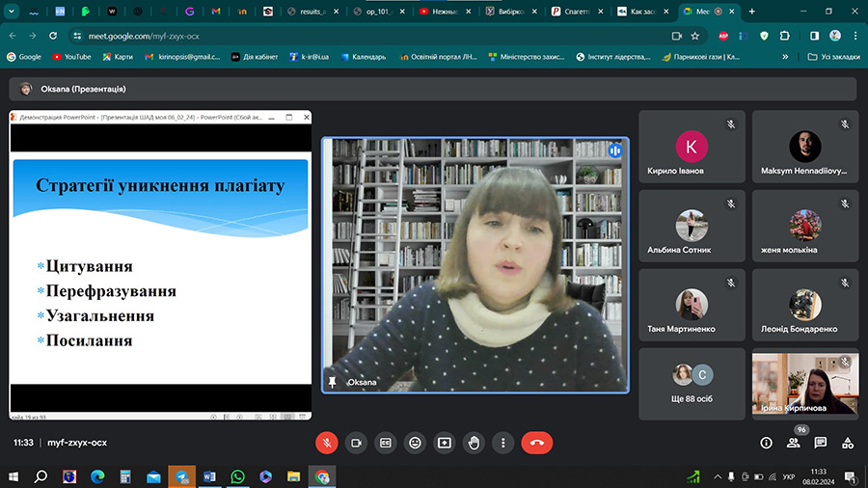Show the participants list
Screen dimensions: 868x488
pos(794,443)
